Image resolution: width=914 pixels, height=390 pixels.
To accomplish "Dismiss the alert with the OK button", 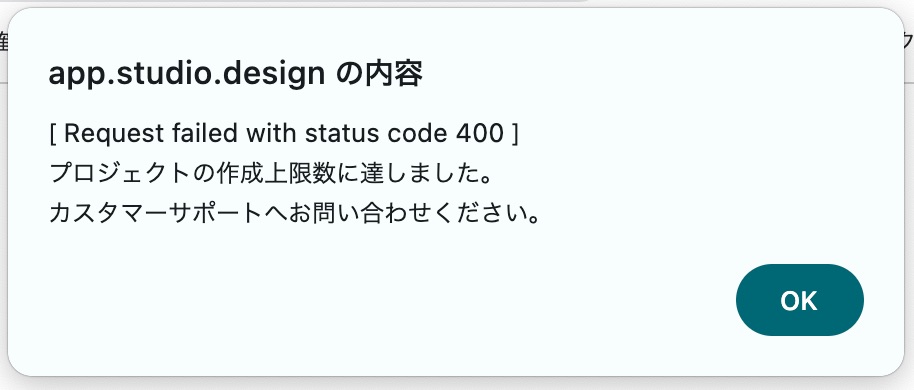I will 799,300.
